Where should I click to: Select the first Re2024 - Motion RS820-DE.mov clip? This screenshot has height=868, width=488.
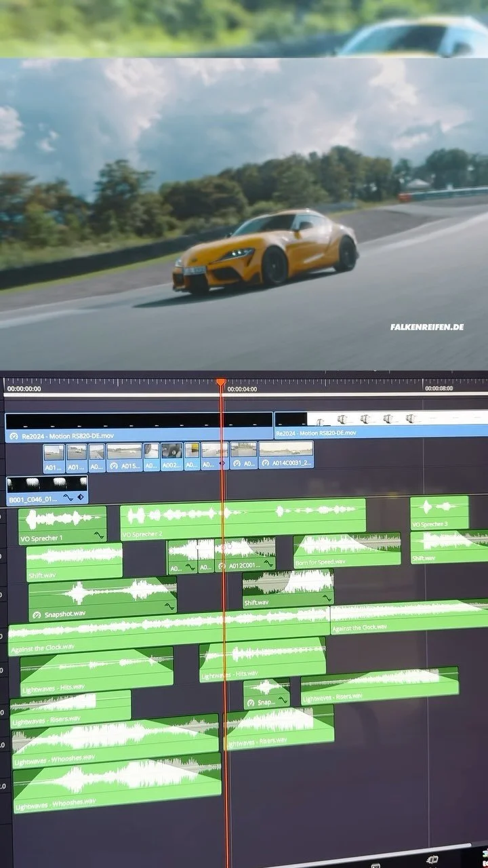click(x=139, y=427)
